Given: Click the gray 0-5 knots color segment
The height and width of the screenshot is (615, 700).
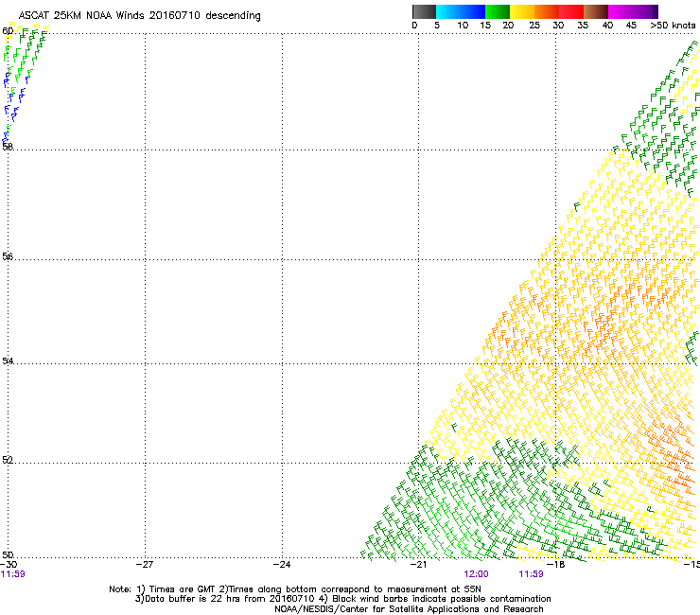Looking at the screenshot, I should point(424,11).
